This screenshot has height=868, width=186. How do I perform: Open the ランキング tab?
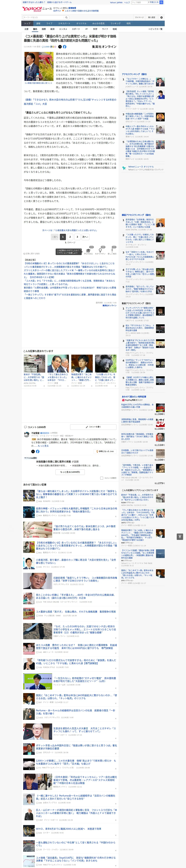(115, 24)
